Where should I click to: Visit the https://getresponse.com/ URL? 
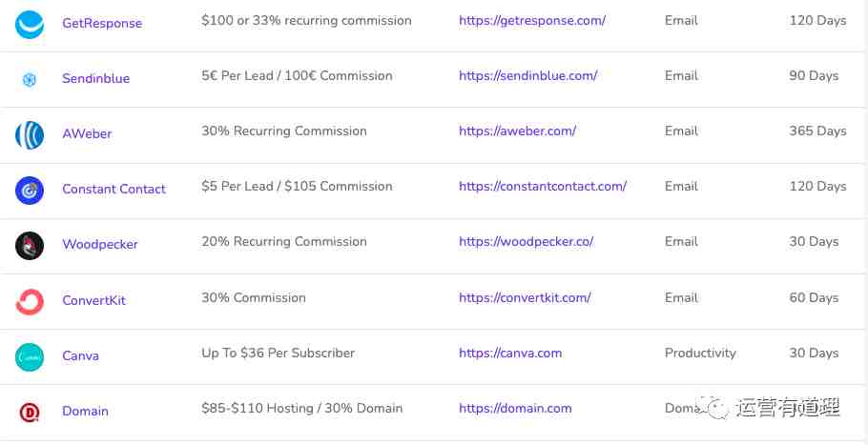pyautogui.click(x=532, y=21)
